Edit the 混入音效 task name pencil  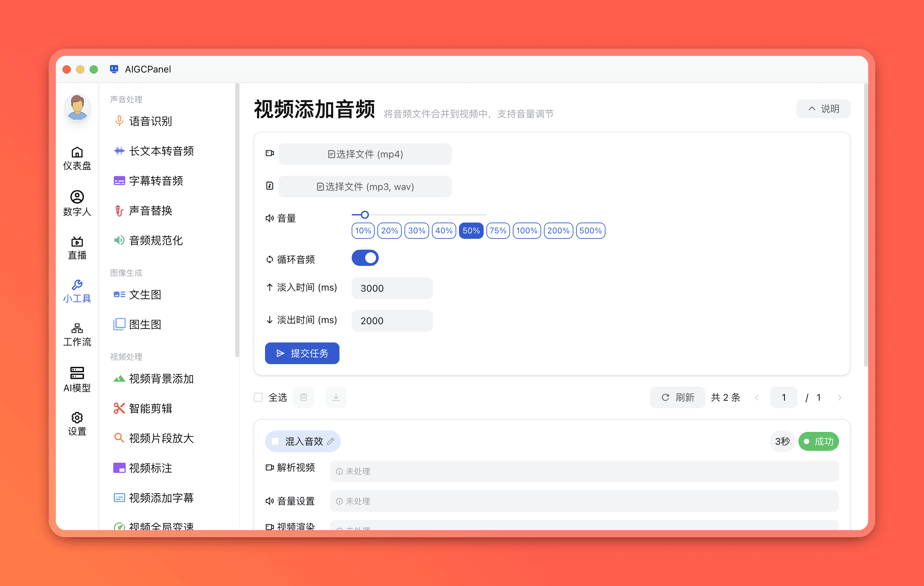pos(330,441)
